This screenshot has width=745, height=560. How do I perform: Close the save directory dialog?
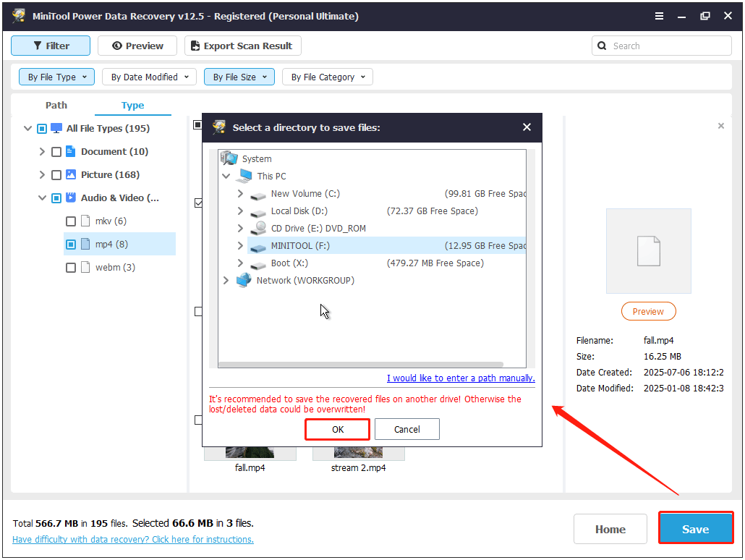pyautogui.click(x=527, y=127)
